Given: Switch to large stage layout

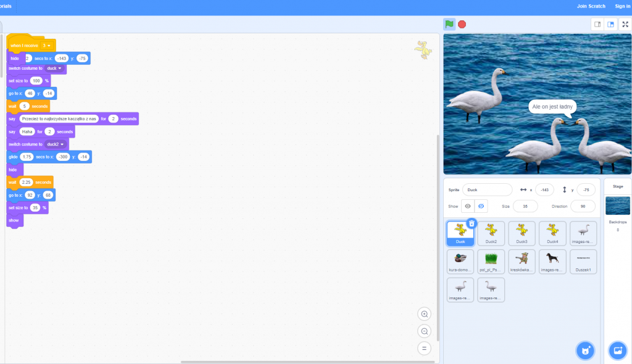Looking at the screenshot, I should coord(610,24).
